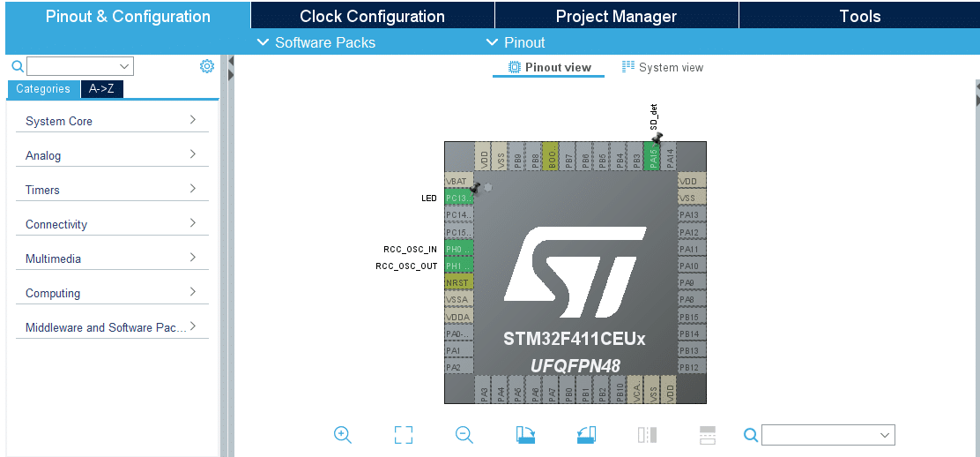The height and width of the screenshot is (457, 980).
Task: Click the VBAT pin
Action: point(459,182)
